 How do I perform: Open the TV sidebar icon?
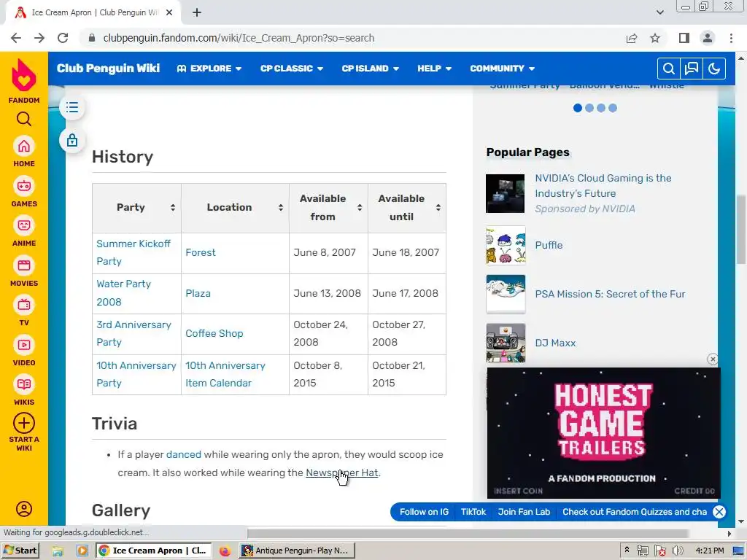(24, 306)
